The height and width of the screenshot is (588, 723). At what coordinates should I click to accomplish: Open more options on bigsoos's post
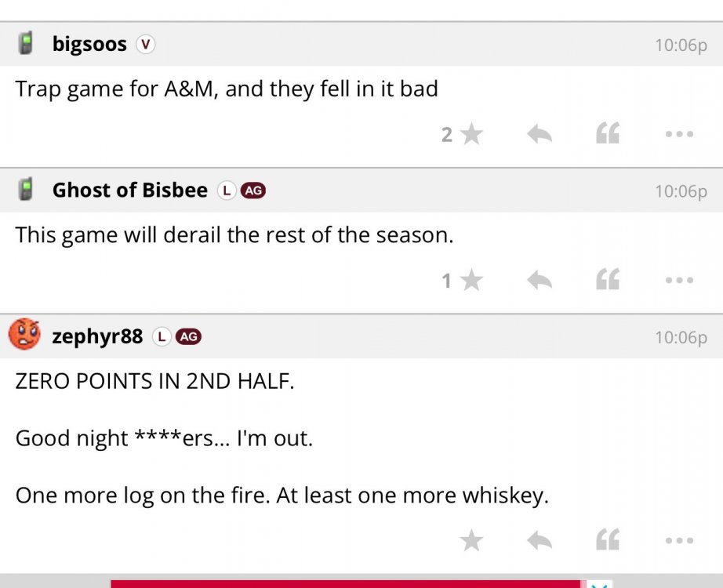tap(678, 135)
